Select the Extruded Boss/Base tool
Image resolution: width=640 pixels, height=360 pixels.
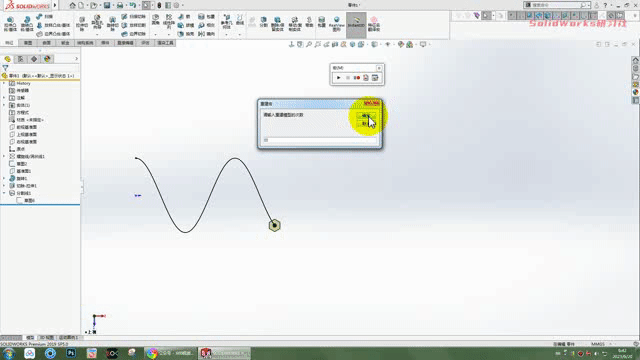pyautogui.click(x=10, y=24)
